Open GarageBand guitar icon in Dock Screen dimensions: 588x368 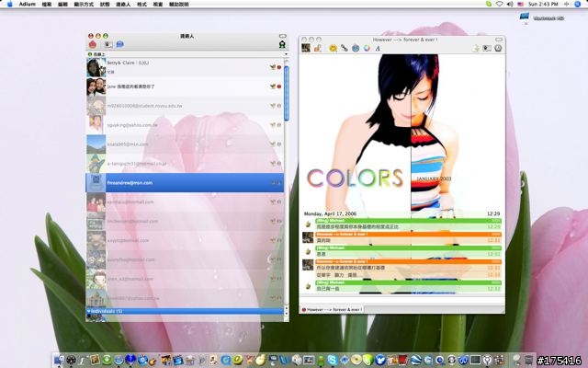(x=153, y=361)
